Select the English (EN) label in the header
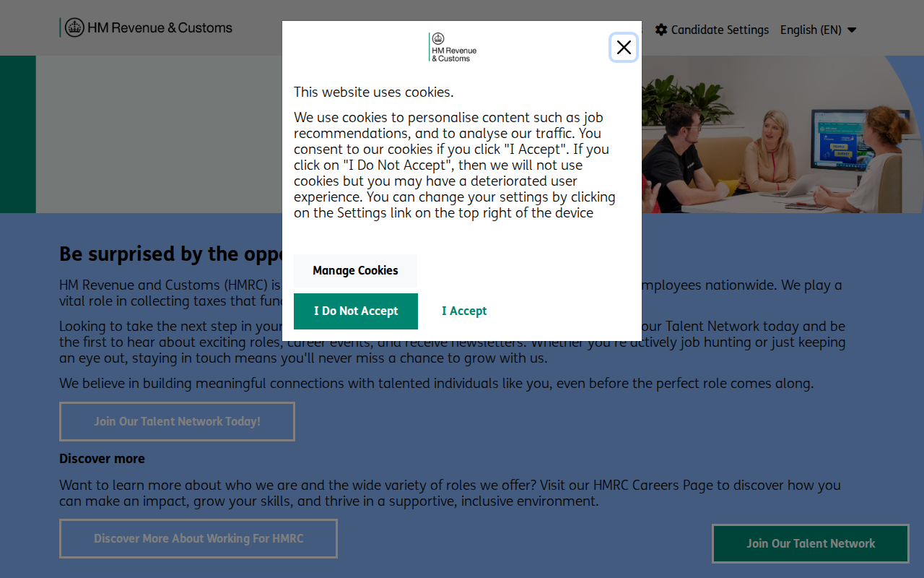Viewport: 924px width, 578px height. pyautogui.click(x=810, y=30)
